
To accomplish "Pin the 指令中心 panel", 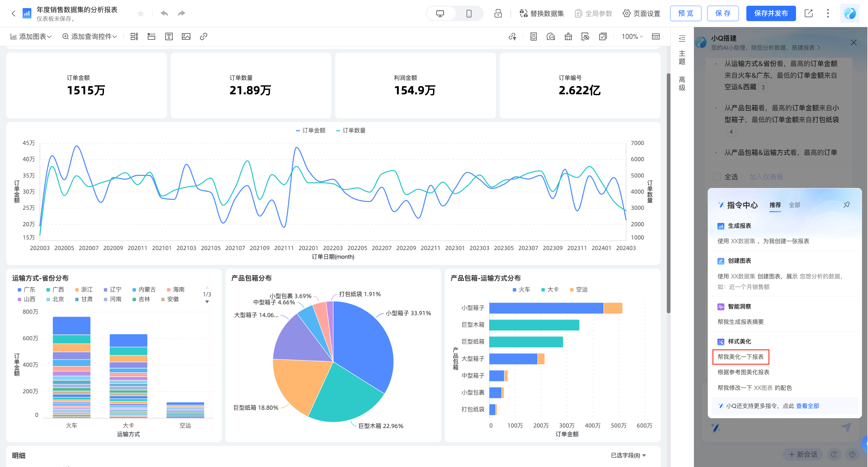I will pyautogui.click(x=846, y=205).
